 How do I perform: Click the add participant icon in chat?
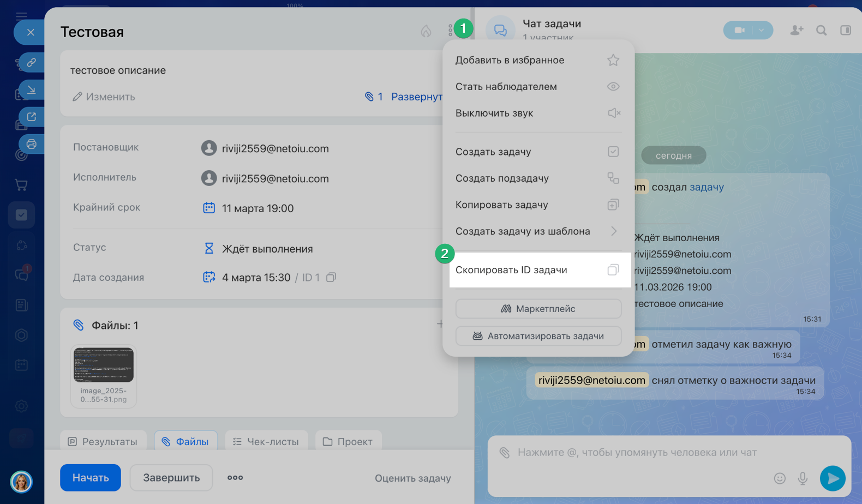coord(796,31)
